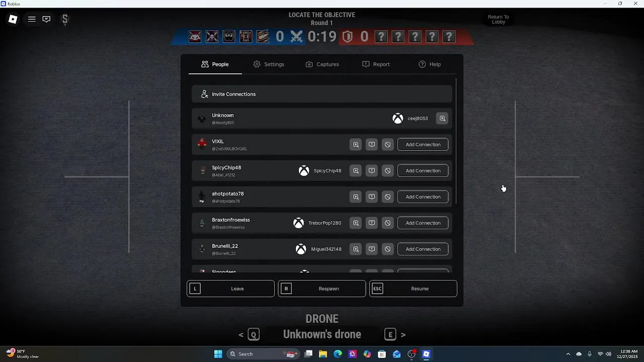Screen dimensions: 644x362
Task: Block ahotpotato78 using the block icon
Action: coord(387,197)
